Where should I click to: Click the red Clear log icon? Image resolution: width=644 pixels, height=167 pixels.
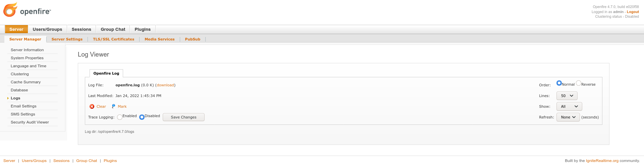click(92, 106)
